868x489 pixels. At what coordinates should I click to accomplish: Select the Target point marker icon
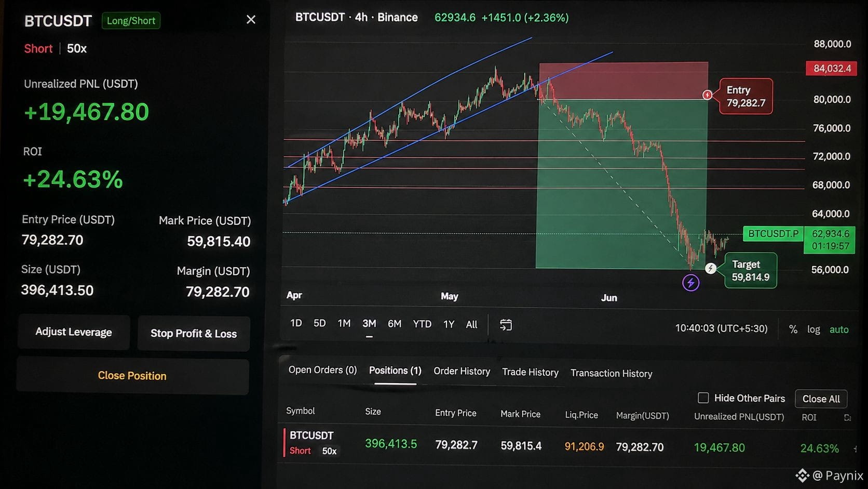tap(711, 268)
